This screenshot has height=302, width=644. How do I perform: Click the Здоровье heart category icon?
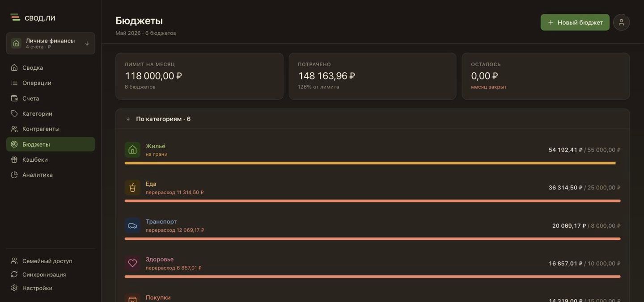(132, 263)
